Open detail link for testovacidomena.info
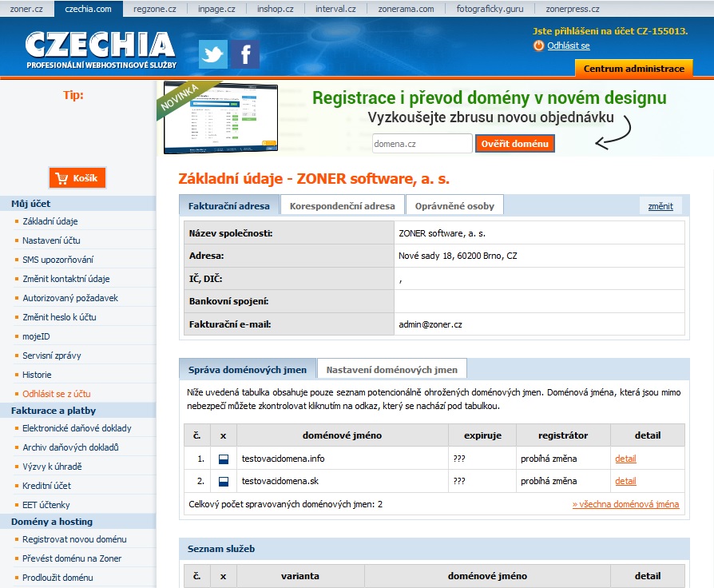Screen dimensions: 714x588 (x=625, y=459)
